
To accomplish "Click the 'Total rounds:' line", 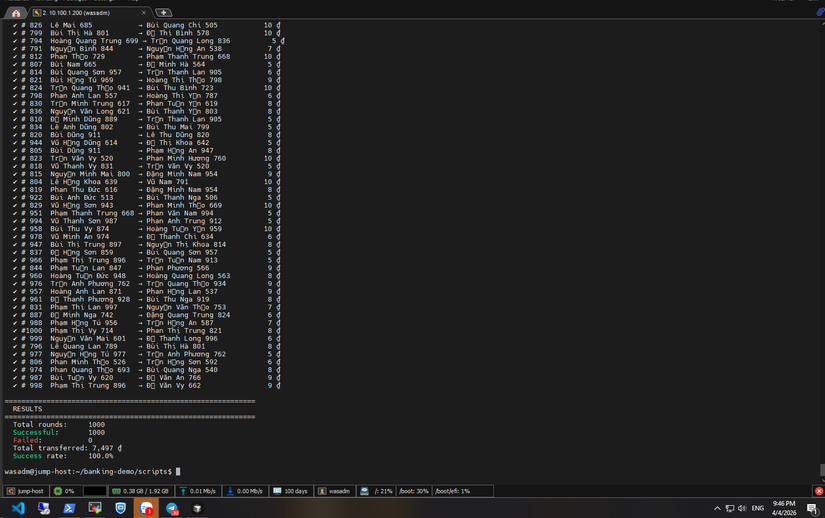I will 59,424.
